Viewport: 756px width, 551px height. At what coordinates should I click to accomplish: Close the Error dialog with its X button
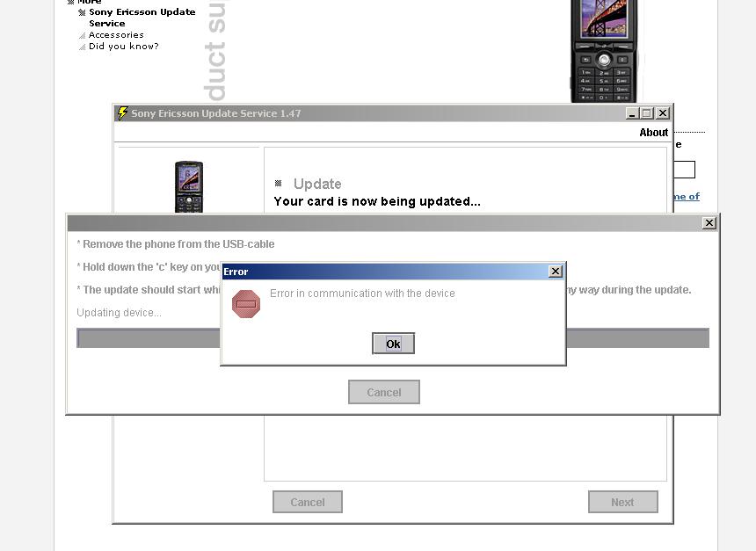(x=556, y=272)
